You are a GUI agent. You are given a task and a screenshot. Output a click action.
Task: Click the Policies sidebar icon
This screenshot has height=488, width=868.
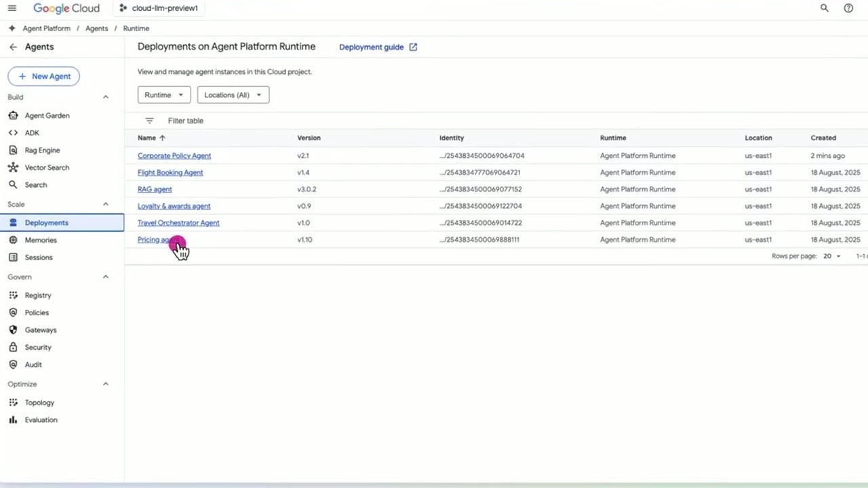coord(13,312)
